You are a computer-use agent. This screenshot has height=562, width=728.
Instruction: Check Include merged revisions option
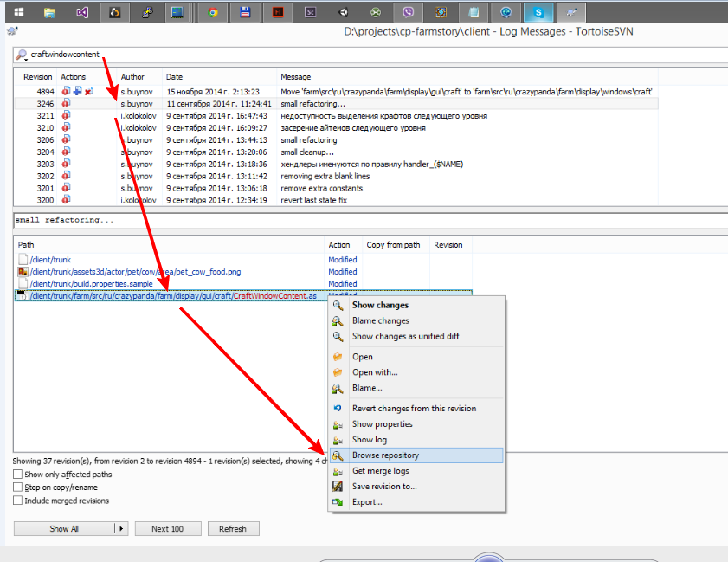click(x=18, y=501)
